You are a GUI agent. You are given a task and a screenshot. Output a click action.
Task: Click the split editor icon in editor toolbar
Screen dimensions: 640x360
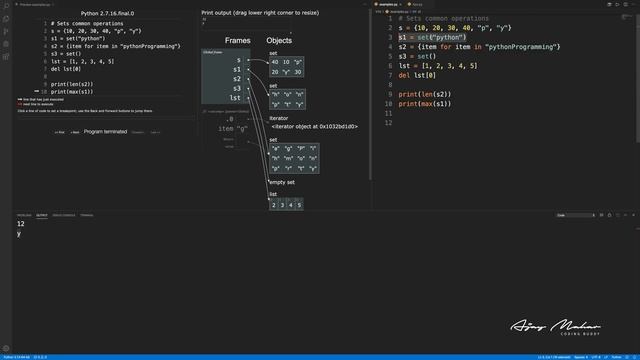tap(625, 4)
